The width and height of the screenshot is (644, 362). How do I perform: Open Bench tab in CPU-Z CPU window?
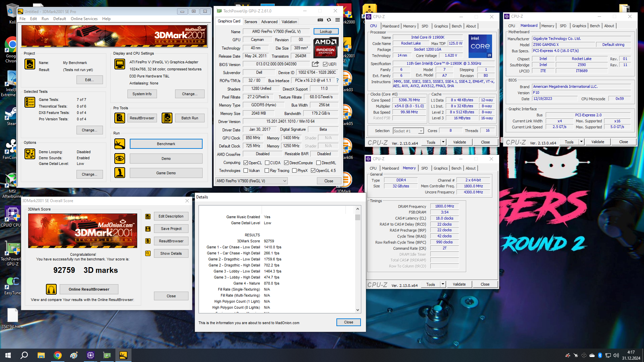tap(457, 26)
